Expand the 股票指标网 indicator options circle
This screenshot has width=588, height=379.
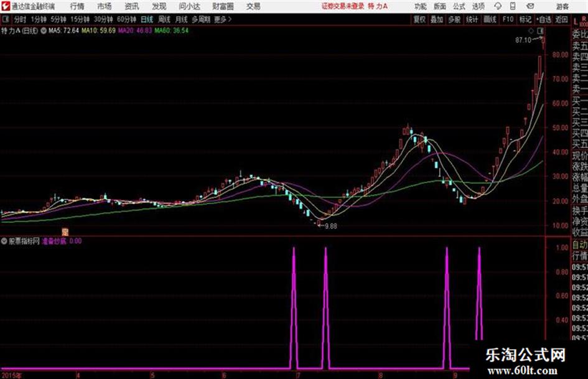pyautogui.click(x=4, y=241)
